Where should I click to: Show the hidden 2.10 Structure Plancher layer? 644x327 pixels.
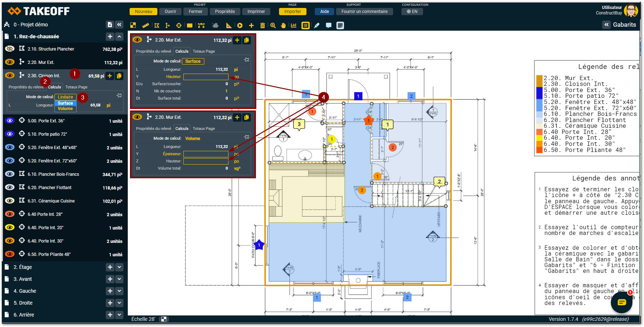[x=10, y=49]
